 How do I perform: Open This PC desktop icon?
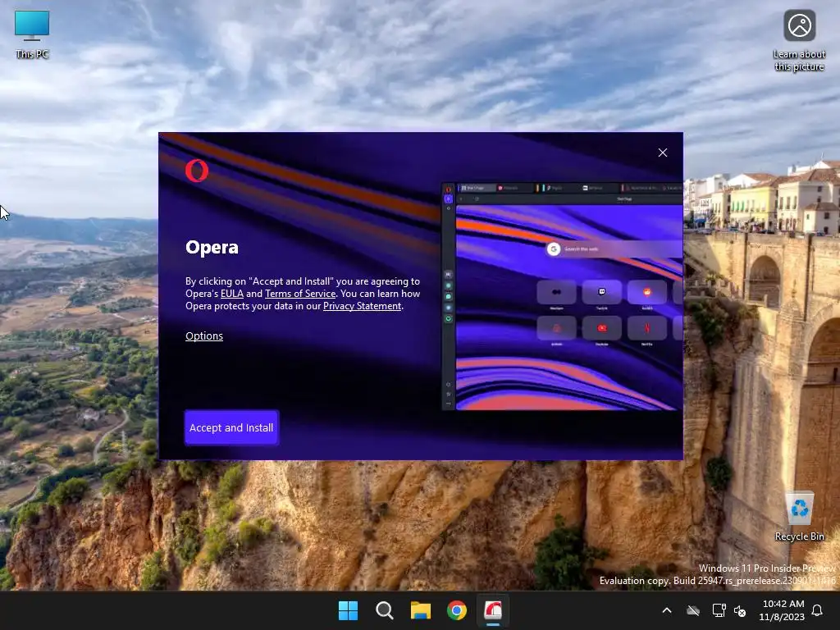pos(32,34)
